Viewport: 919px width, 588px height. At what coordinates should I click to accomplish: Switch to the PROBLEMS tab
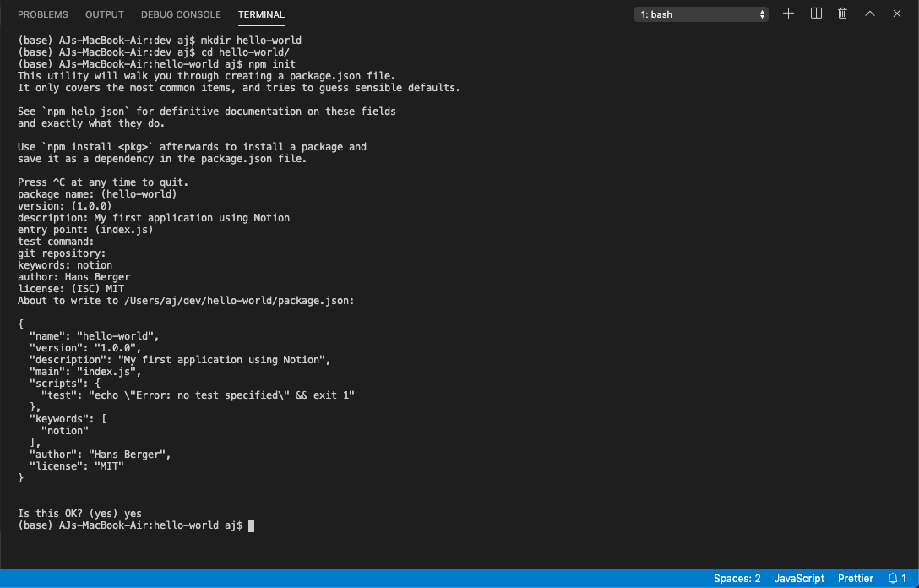click(43, 14)
